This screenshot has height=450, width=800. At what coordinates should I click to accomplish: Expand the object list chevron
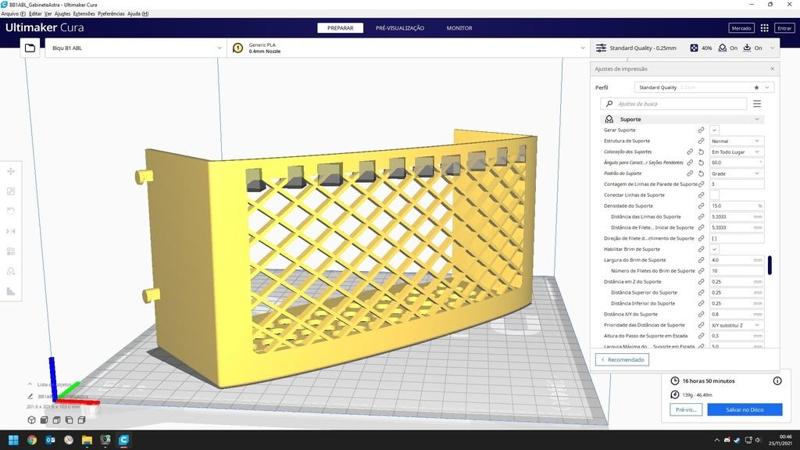[x=30, y=384]
